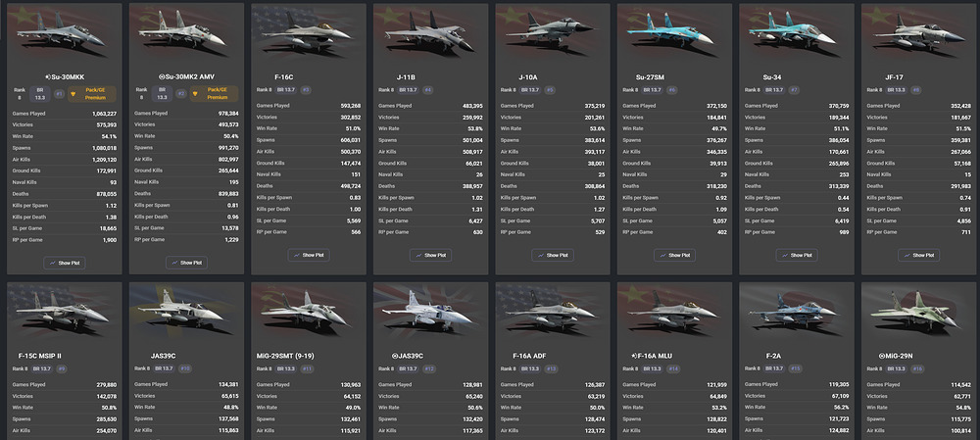Click the MiG-29SMT (9-19) card title
The image size is (980, 440).
point(285,356)
